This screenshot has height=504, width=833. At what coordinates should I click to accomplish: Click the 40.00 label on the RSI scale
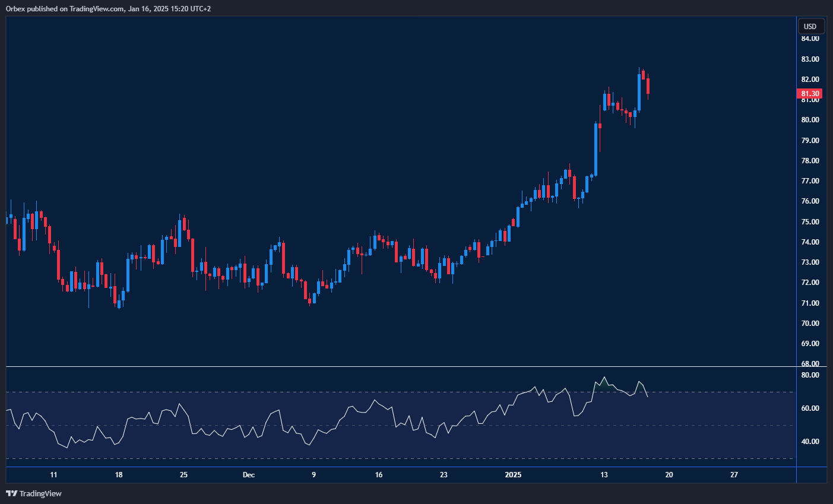tap(810, 442)
